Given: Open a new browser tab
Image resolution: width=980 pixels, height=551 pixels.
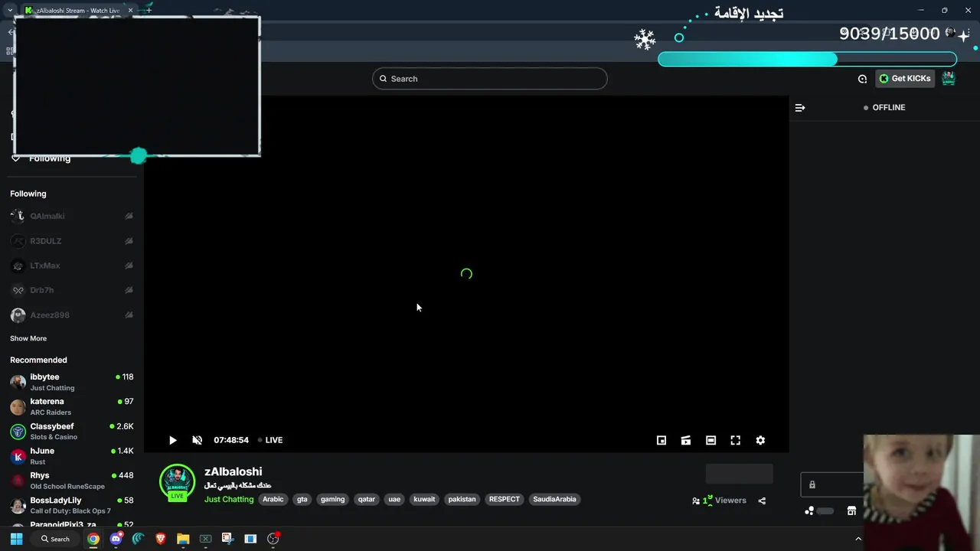Looking at the screenshot, I should [x=149, y=11].
